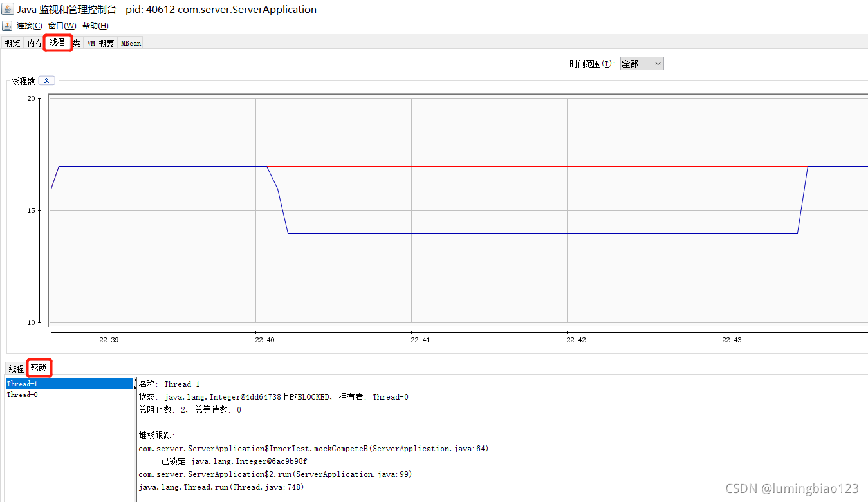868x502 pixels.
Task: Switch to the VM 概要 tab
Action: (102, 42)
